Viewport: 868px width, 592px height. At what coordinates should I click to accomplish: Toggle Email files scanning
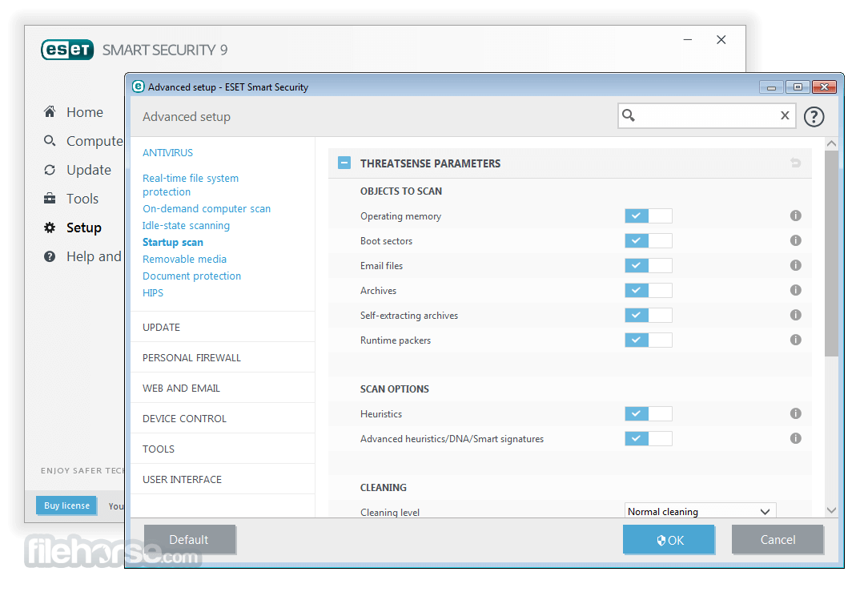click(649, 266)
